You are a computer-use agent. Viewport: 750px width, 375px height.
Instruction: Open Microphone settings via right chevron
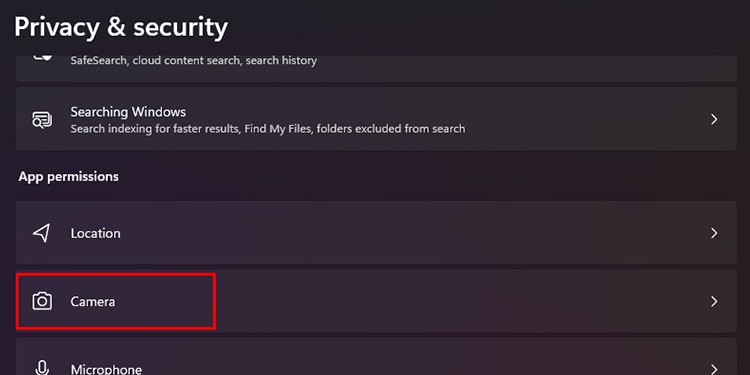point(714,369)
